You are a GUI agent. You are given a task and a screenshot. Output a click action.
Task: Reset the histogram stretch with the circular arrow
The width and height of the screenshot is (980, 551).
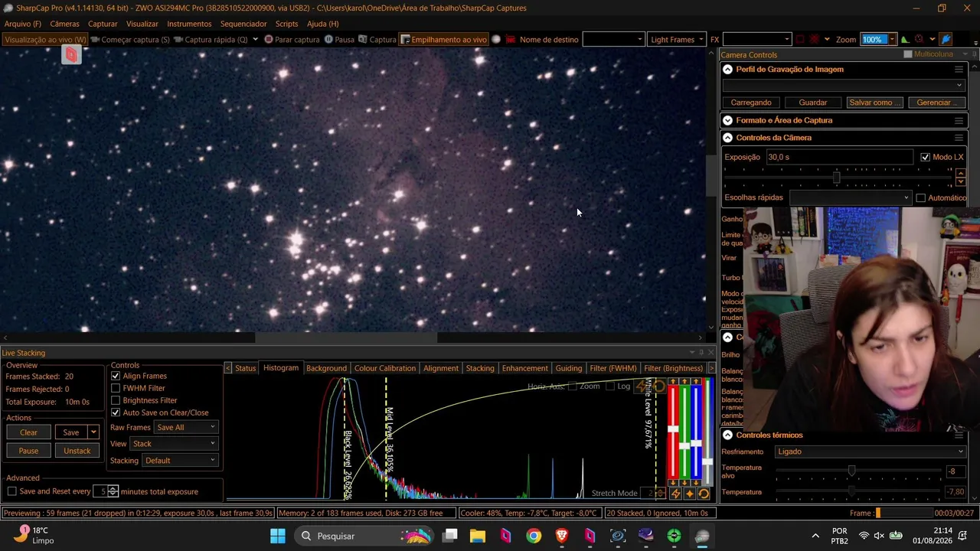click(659, 386)
